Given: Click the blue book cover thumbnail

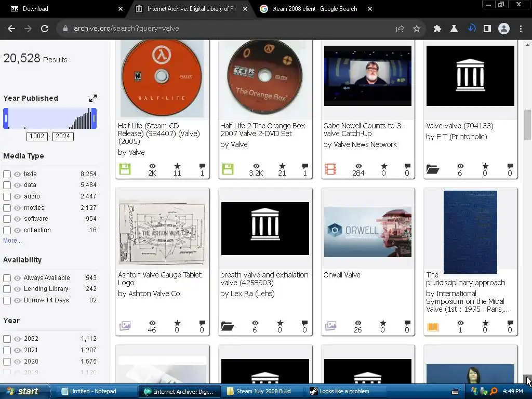Looking at the screenshot, I should coord(470,232).
